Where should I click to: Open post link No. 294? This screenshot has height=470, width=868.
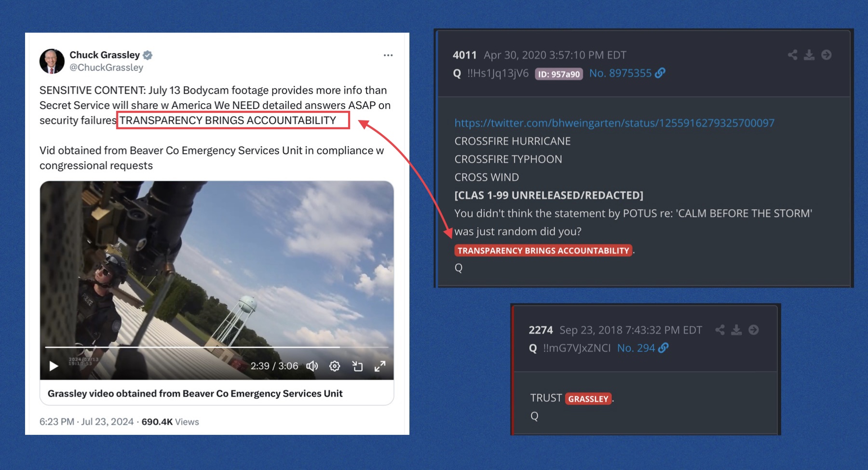[x=636, y=348]
